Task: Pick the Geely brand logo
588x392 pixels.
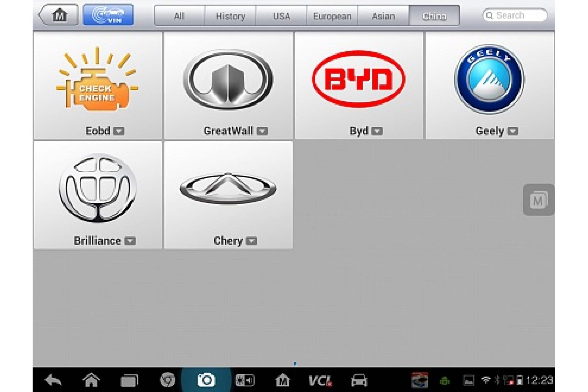Action: tap(490, 79)
